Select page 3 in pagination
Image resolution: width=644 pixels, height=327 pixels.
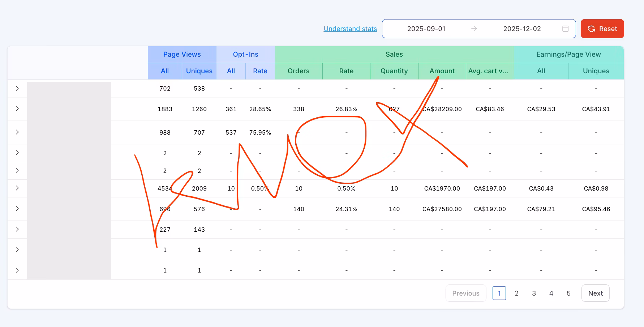(534, 293)
